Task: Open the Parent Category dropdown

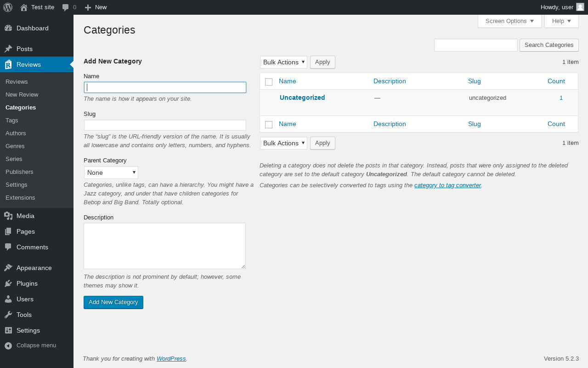Action: 111,172
